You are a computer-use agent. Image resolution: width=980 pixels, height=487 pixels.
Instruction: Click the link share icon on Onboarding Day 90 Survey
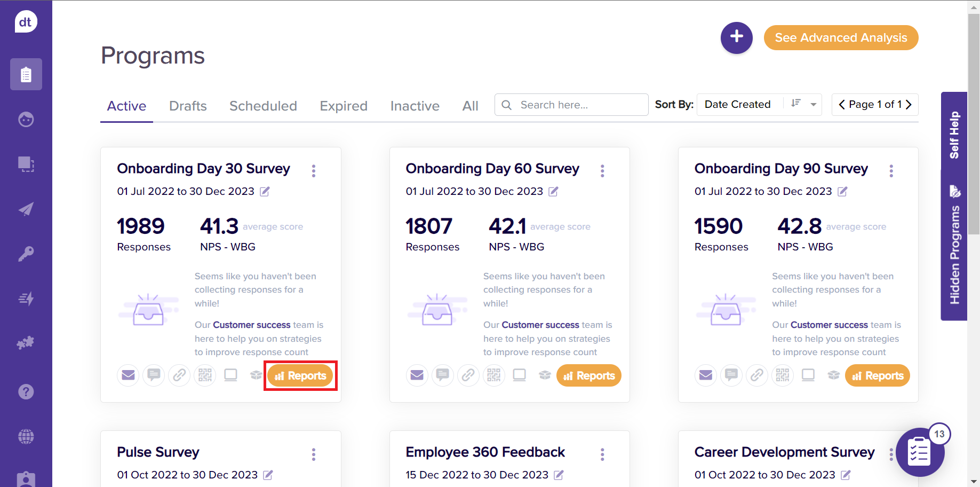tap(756, 375)
